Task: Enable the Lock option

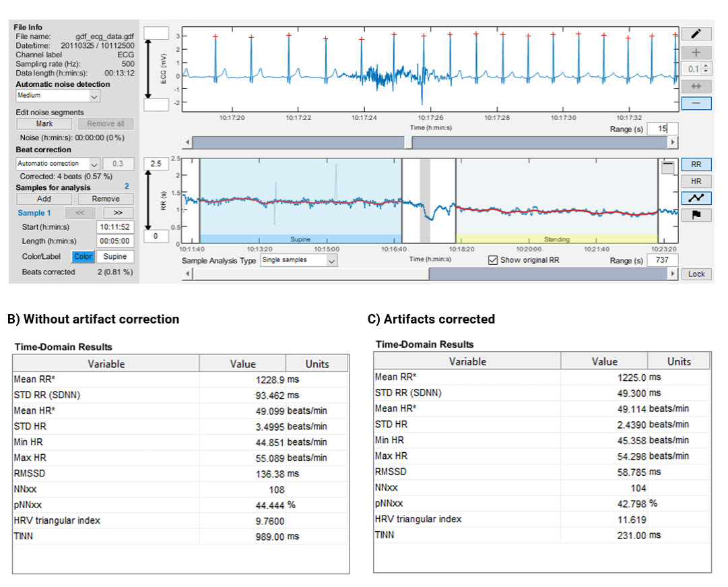Action: click(x=697, y=274)
